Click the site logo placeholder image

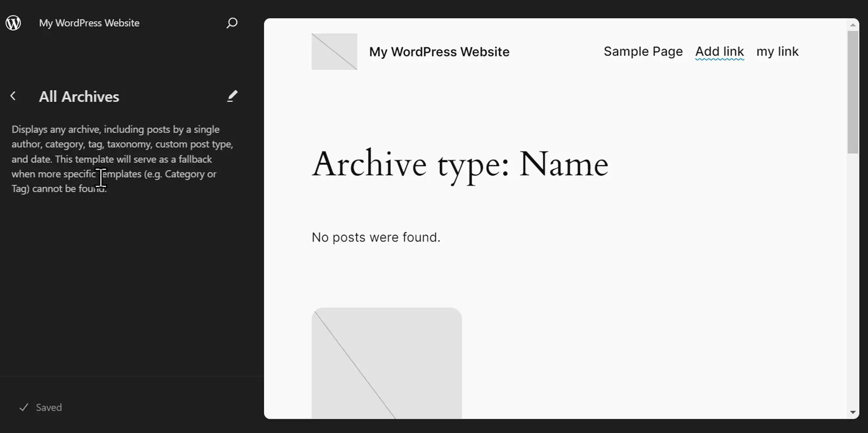pyautogui.click(x=334, y=52)
